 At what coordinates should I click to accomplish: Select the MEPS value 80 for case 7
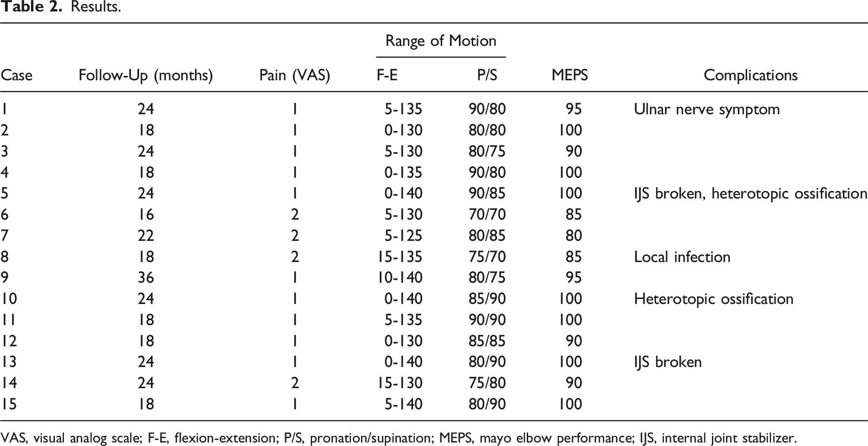574,236
